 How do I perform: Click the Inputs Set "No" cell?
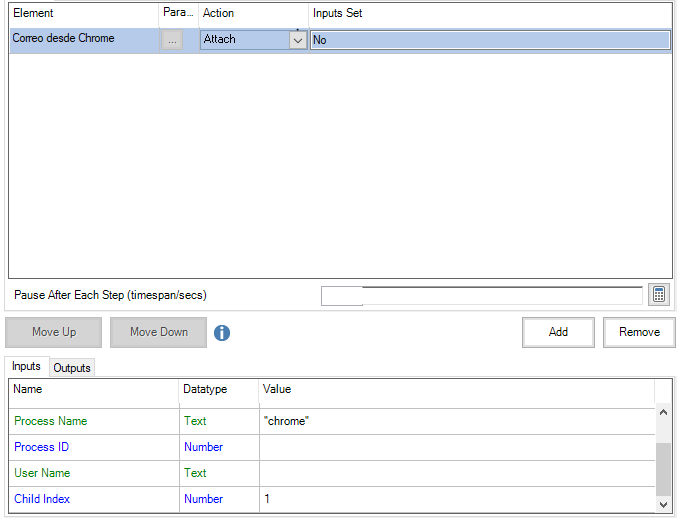click(488, 40)
